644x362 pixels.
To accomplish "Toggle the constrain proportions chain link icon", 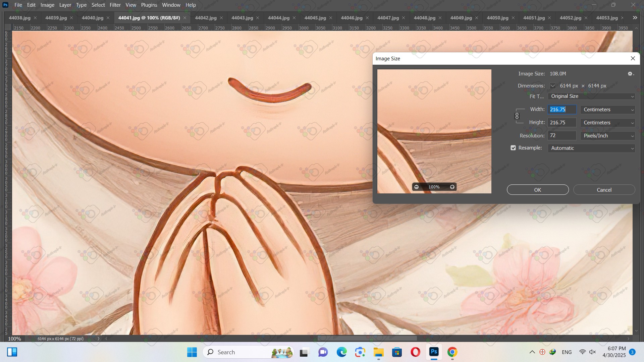I will [x=517, y=116].
